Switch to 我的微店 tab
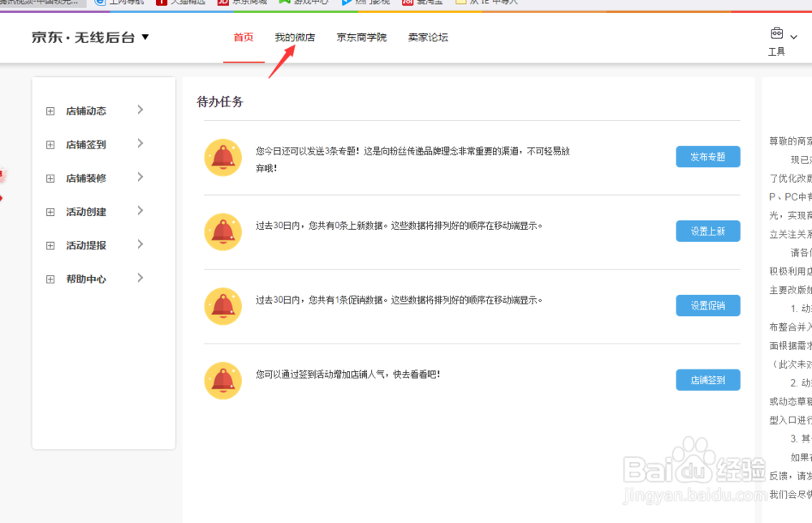Viewport: 812px width, 523px height. tap(295, 37)
